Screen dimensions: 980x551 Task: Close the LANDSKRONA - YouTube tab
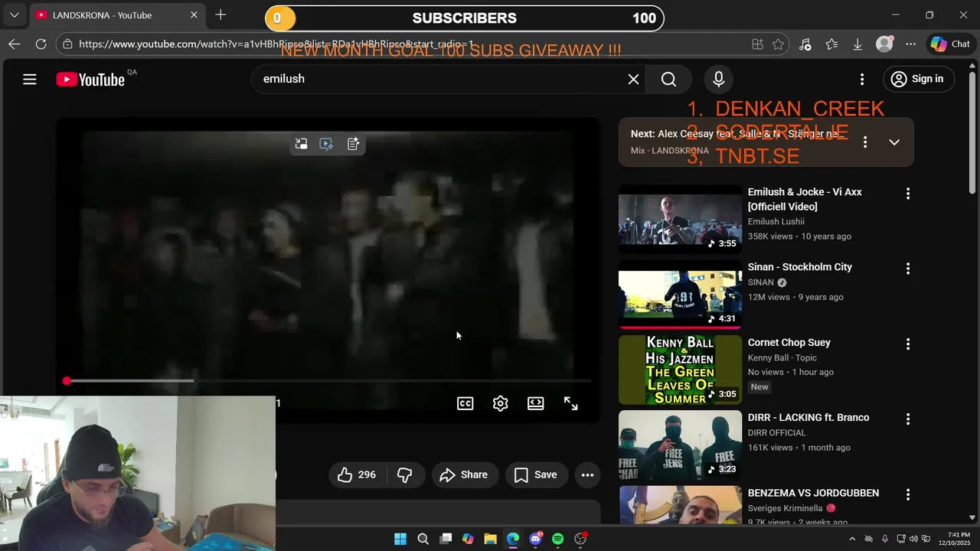tap(194, 15)
